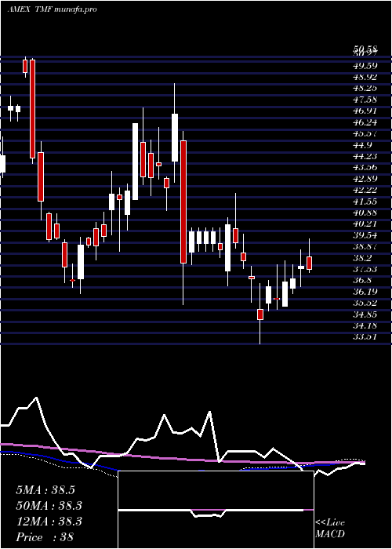Click the 50MA : 38.3 reading

point(49,506)
